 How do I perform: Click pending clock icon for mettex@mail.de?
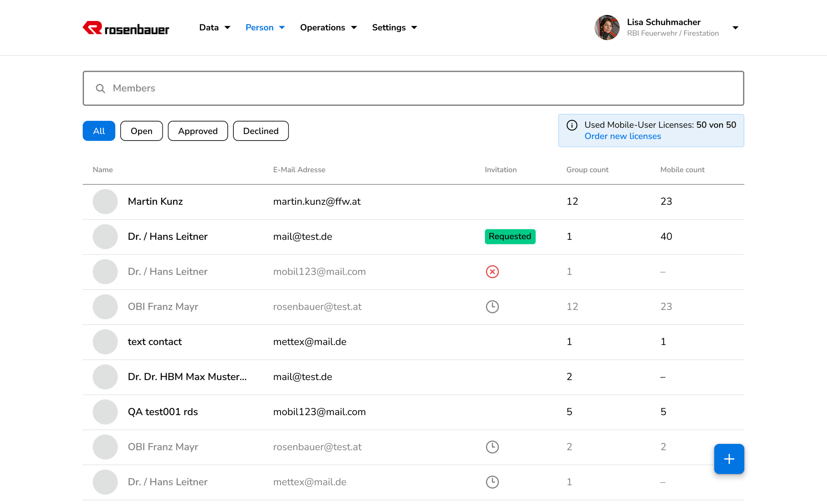pos(492,482)
